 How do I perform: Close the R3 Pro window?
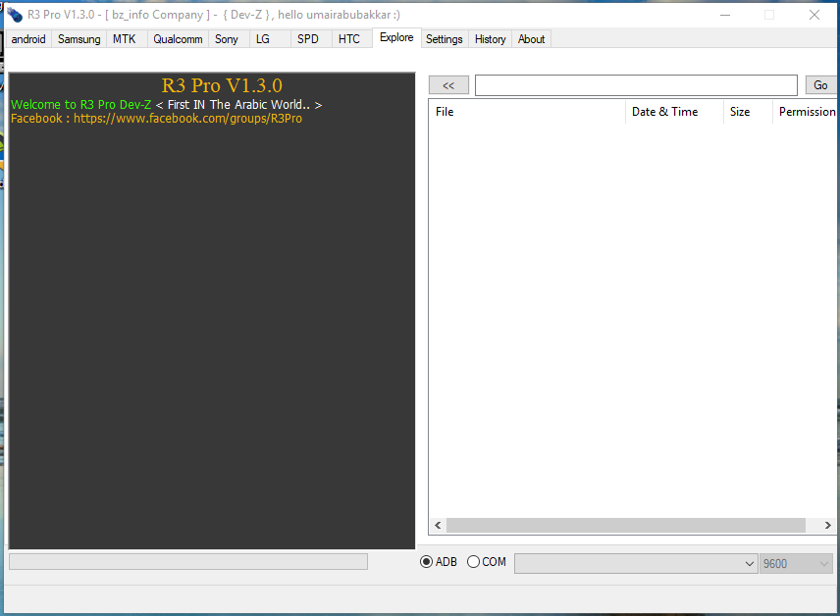(x=814, y=15)
